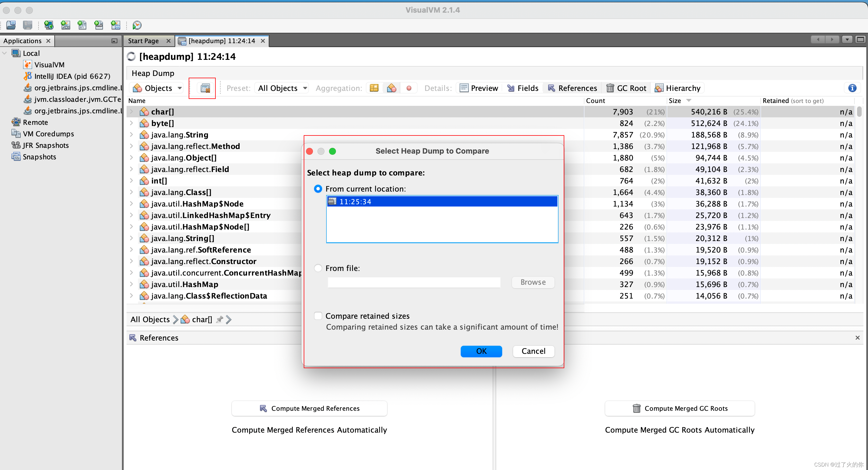868x470 pixels.
Task: Select the From current location radio button
Action: [x=318, y=189]
